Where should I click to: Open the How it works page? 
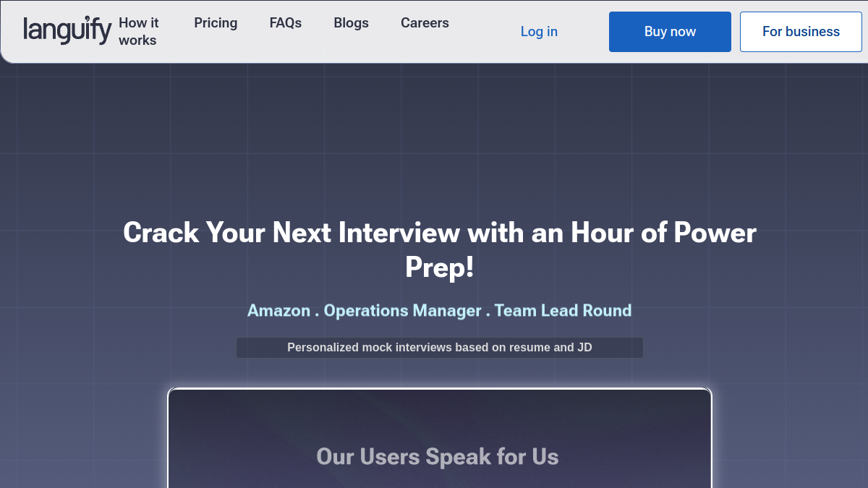click(139, 32)
